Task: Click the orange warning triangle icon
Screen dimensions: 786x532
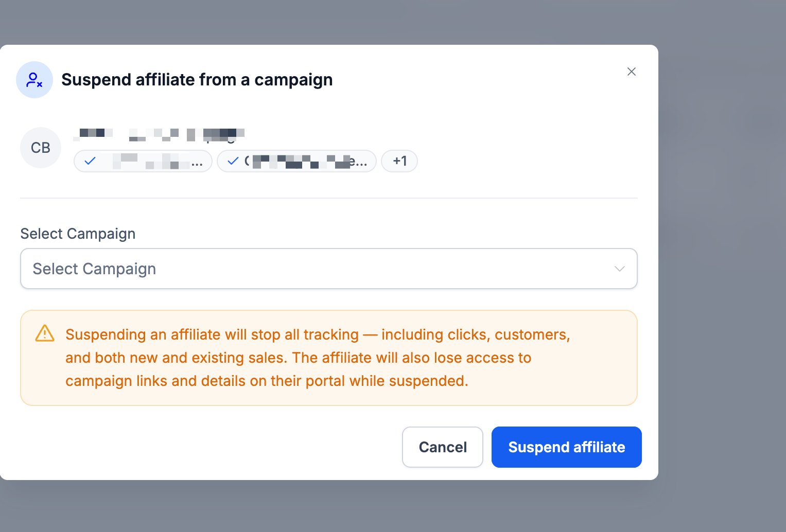Action: point(45,333)
